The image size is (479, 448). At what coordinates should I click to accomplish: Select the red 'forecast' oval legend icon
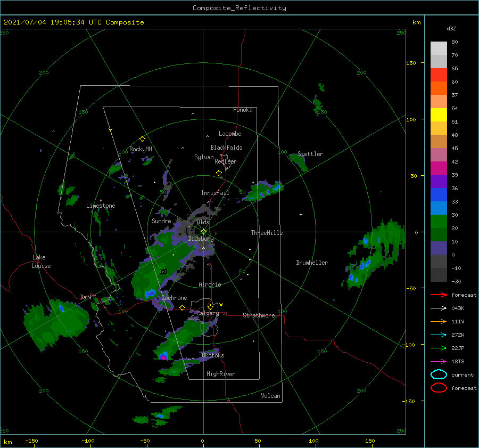pos(439,388)
